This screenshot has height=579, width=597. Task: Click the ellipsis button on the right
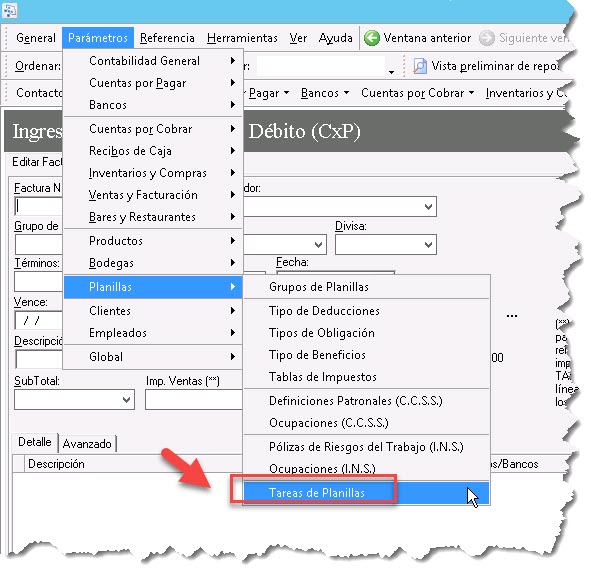pyautogui.click(x=512, y=316)
